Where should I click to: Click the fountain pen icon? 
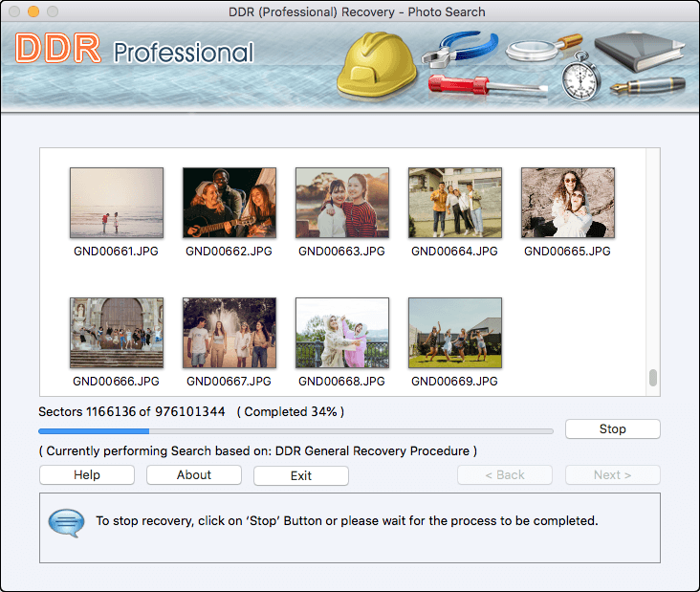647,85
